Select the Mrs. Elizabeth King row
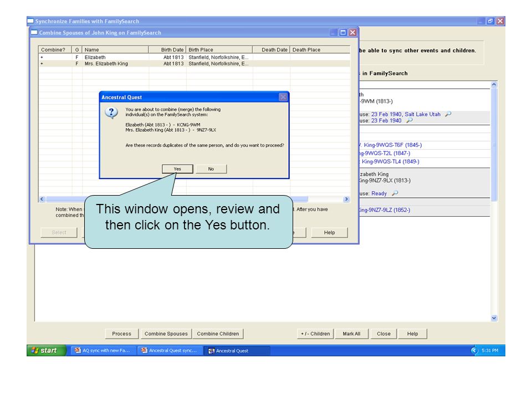 coord(194,63)
